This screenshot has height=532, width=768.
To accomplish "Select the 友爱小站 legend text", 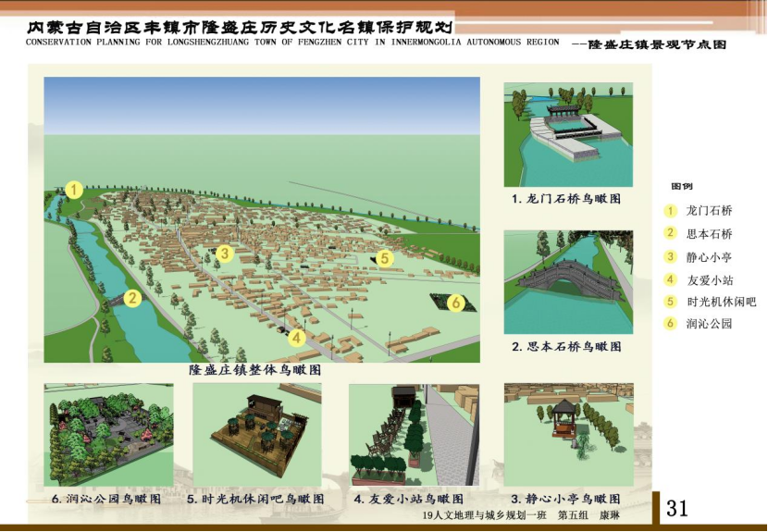I will 709,279.
